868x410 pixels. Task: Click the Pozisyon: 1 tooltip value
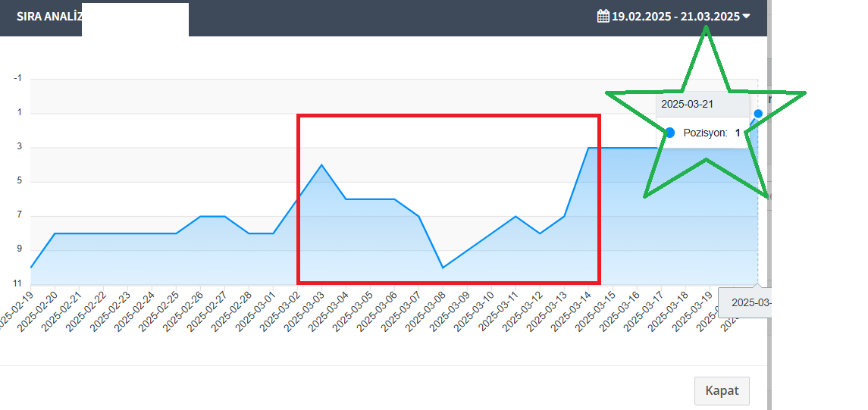tap(711, 133)
